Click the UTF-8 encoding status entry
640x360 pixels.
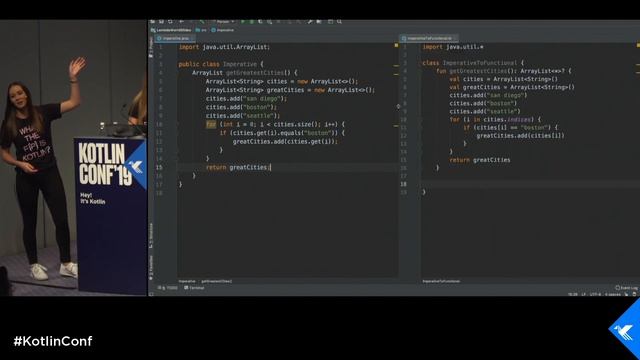click(x=595, y=294)
